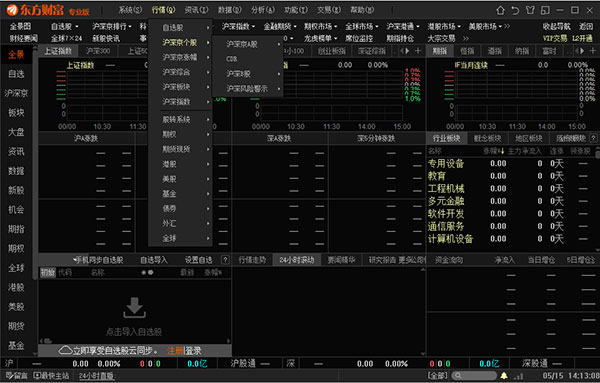Viewport: 600px width, 383px height.
Task: Show more items with >> after 大宗交易
Action: click(x=466, y=38)
